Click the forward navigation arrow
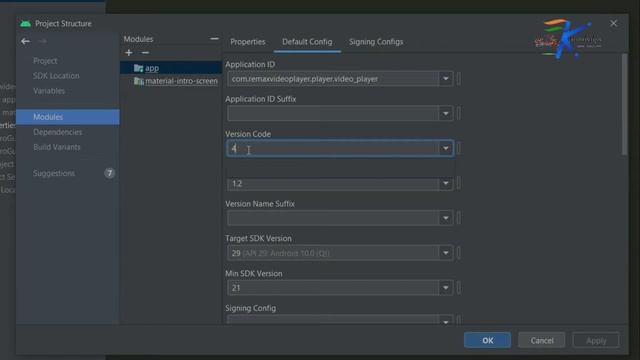This screenshot has height=360, width=640. [x=42, y=41]
